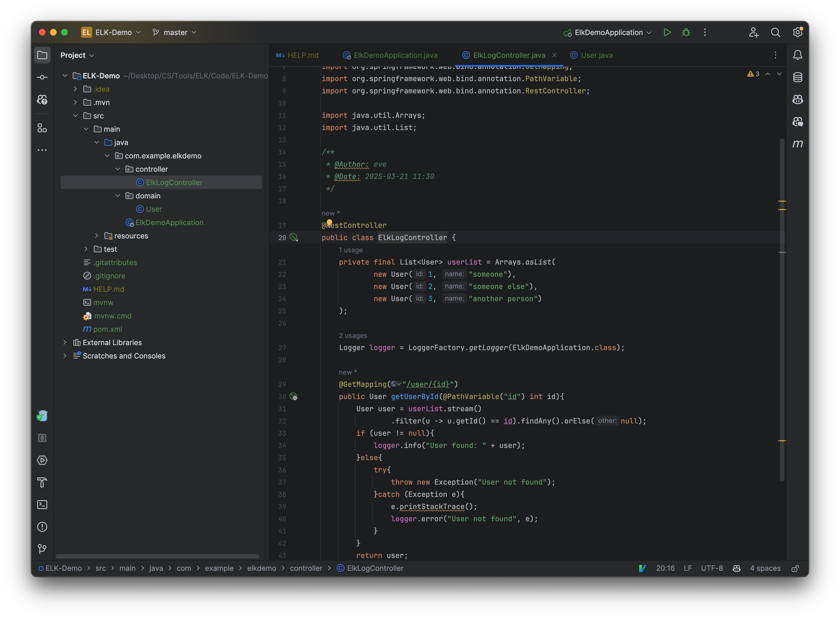Screen dimensions: 840x618
Task: Open the Database tool window icon
Action: pyautogui.click(x=797, y=78)
